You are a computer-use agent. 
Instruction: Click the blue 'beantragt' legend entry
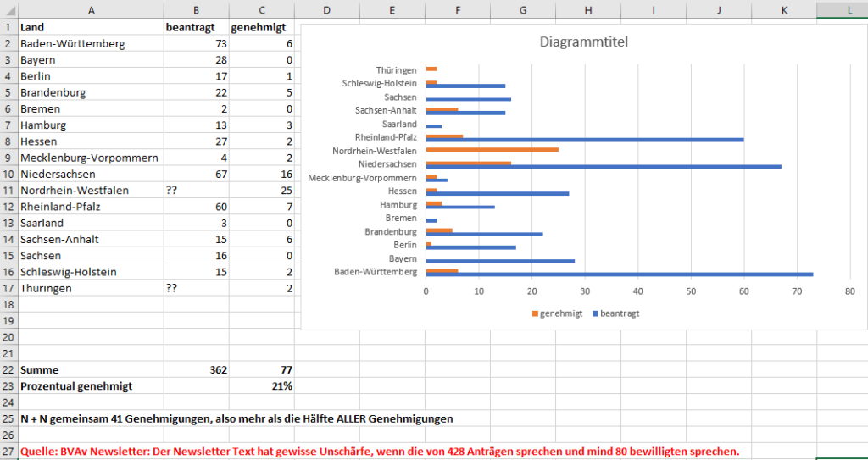(615, 313)
